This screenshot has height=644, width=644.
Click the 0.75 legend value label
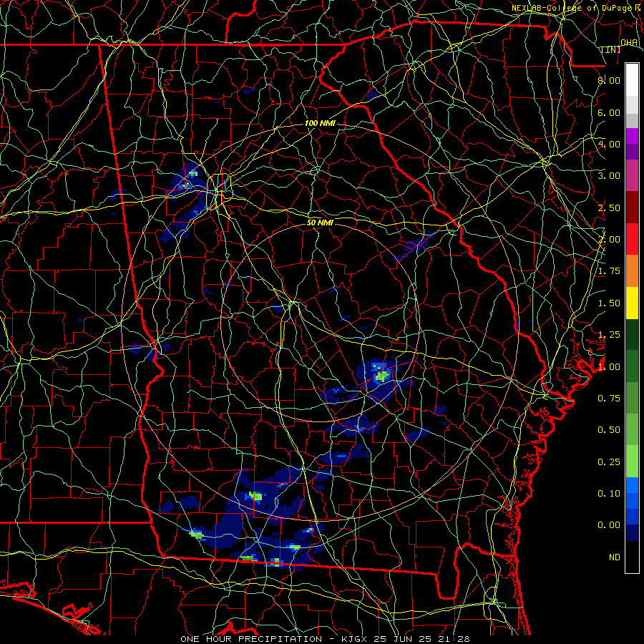pos(609,399)
